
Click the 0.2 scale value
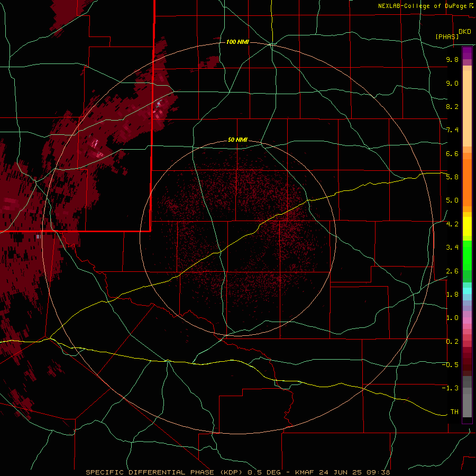click(x=452, y=342)
